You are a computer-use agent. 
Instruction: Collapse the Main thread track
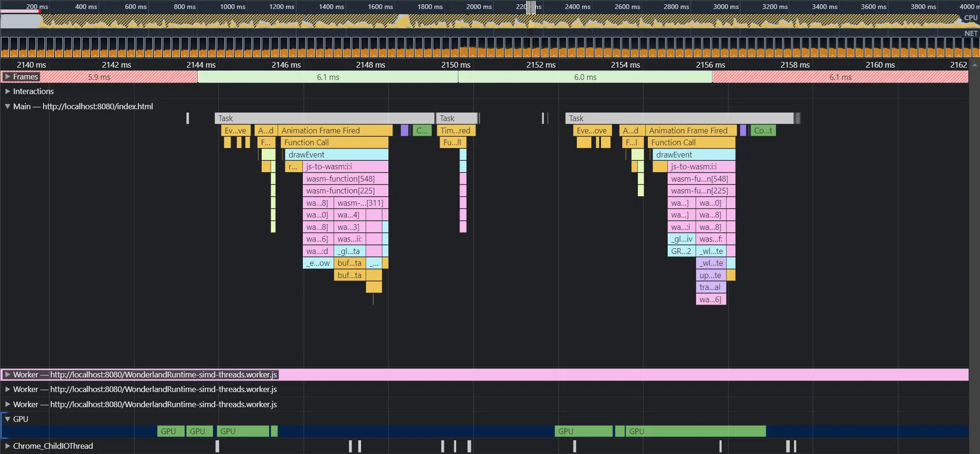point(8,106)
